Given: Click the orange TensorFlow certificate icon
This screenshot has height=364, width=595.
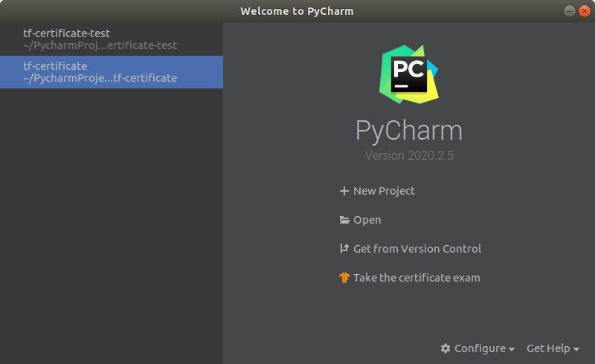Looking at the screenshot, I should tap(344, 278).
